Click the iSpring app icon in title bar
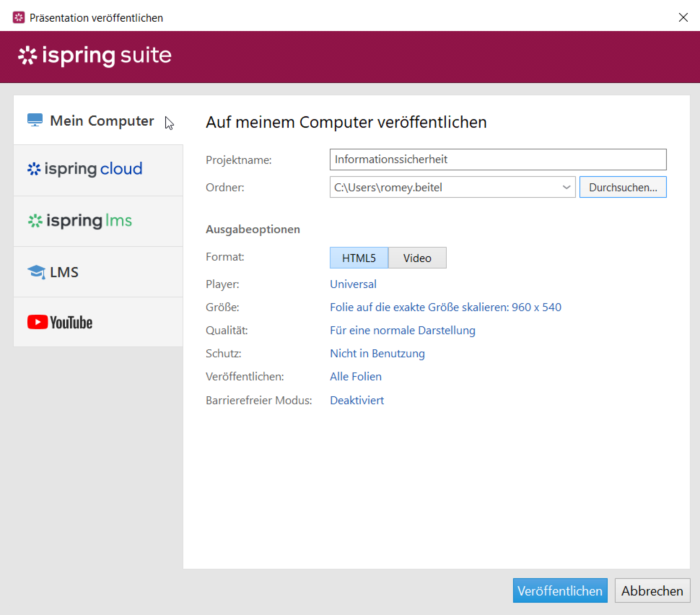 18,17
